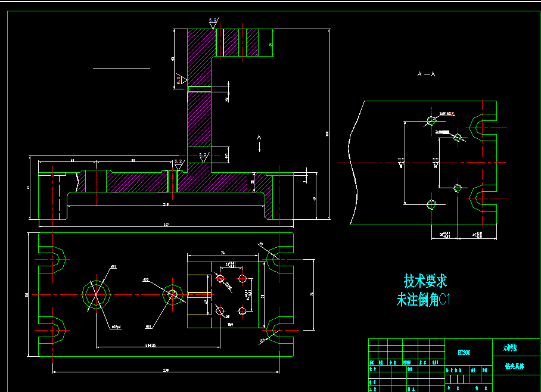Click the 70 dimension above the plan-view rectangle
The height and width of the screenshot is (392, 541).
point(223,253)
